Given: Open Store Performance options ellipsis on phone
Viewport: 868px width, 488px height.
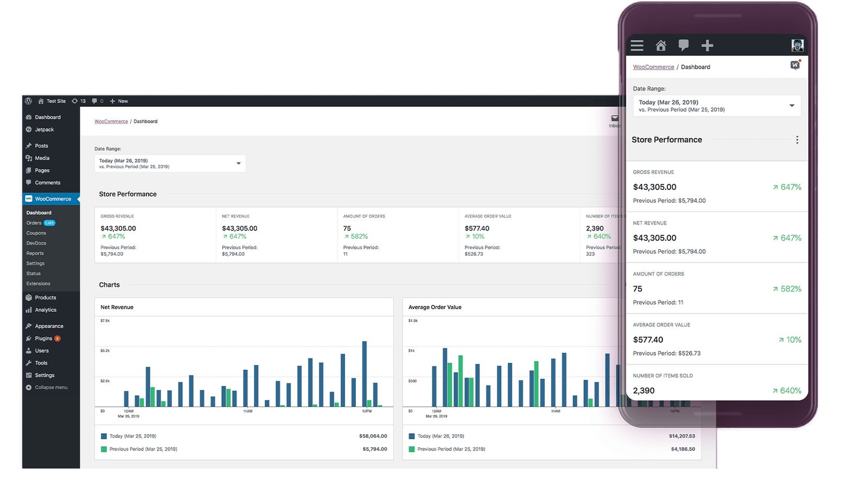Looking at the screenshot, I should (x=797, y=140).
